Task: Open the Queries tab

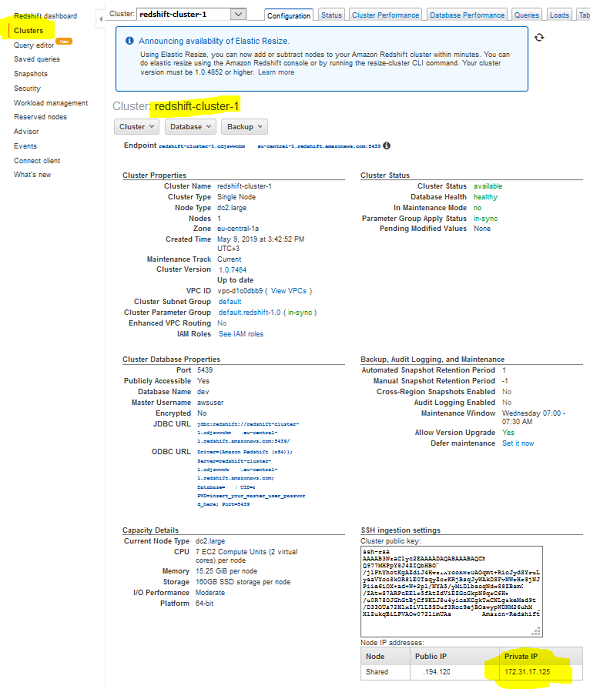Action: (x=526, y=15)
